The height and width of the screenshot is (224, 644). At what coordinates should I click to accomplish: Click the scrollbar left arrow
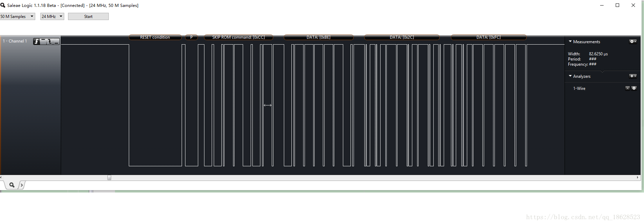pyautogui.click(x=1, y=178)
